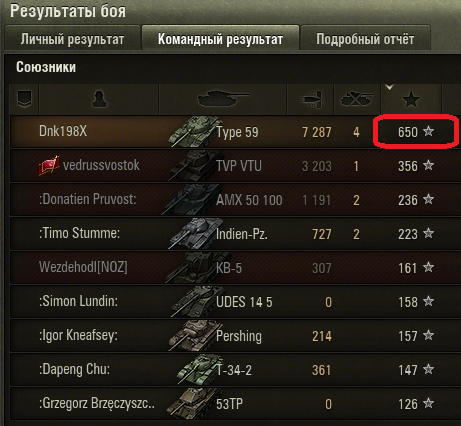The width and height of the screenshot is (461, 426).
Task: Select player Dnk198X row
Action: coord(233,132)
